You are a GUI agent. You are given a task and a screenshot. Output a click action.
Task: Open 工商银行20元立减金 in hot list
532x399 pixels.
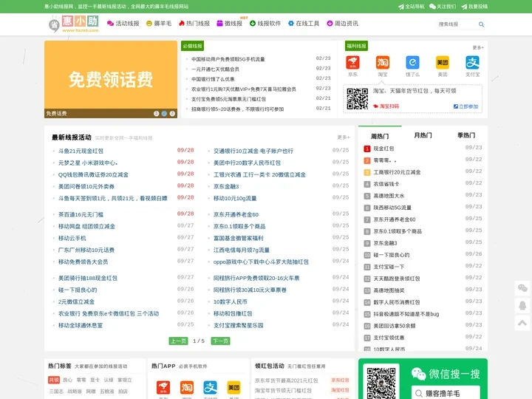click(397, 172)
